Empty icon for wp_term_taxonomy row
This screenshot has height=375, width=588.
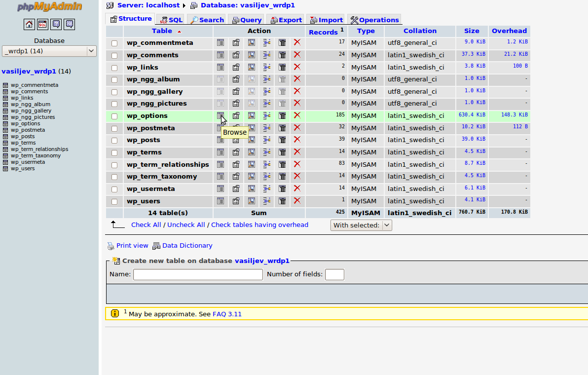click(282, 176)
